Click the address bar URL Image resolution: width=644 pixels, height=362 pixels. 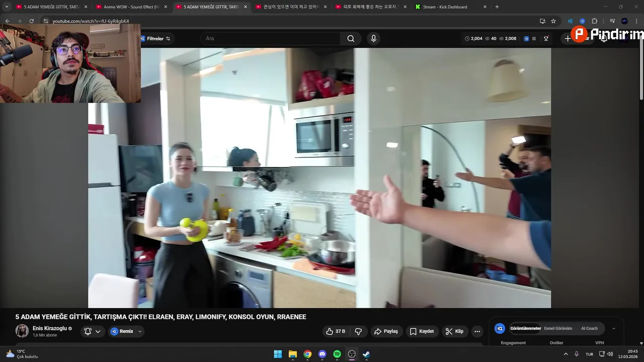[x=91, y=21]
